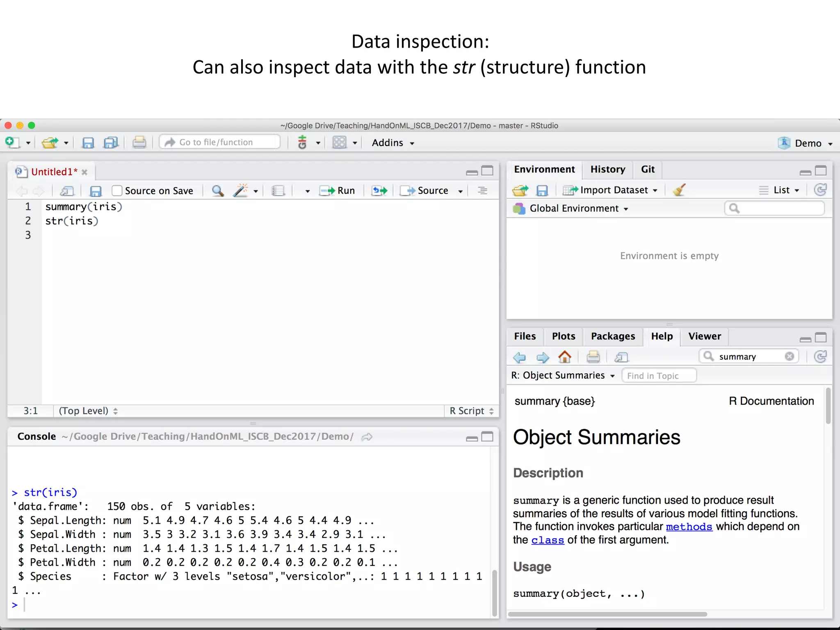Open the Demo project dropdown
The width and height of the screenshot is (840, 630).
[x=806, y=143]
